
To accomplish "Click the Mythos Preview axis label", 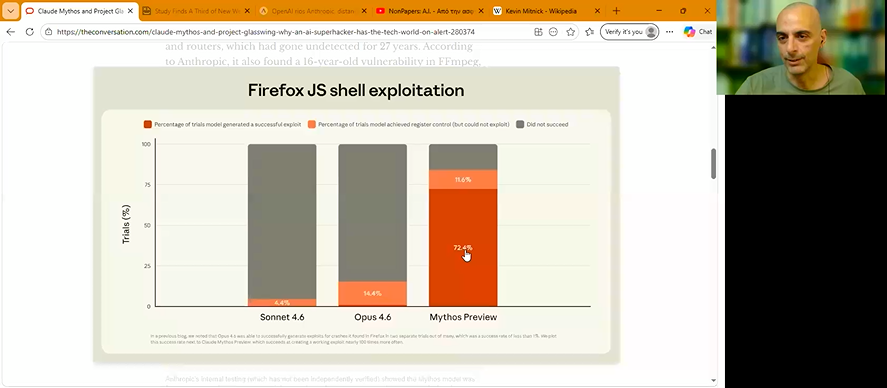I will 463,317.
